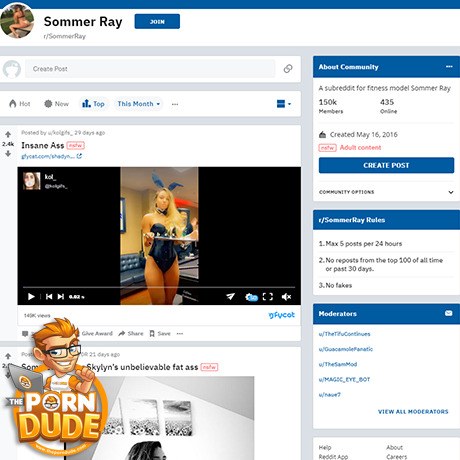Open the gfycat.com post link

tap(52, 156)
